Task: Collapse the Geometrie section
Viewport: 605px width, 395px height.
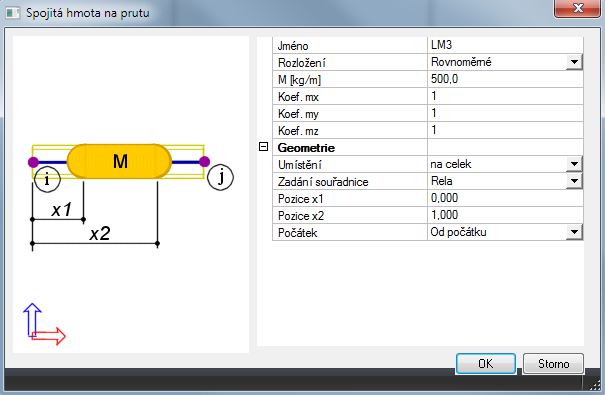Action: point(264,147)
